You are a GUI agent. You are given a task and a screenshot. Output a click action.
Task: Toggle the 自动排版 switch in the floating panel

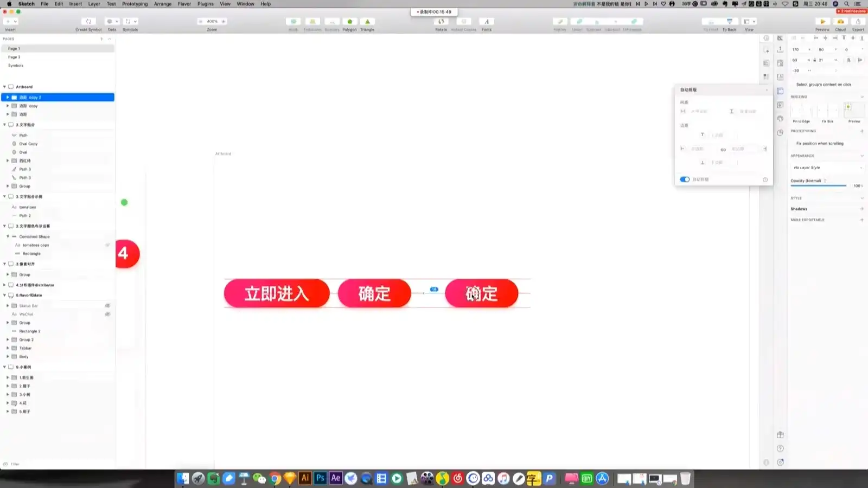(x=684, y=179)
